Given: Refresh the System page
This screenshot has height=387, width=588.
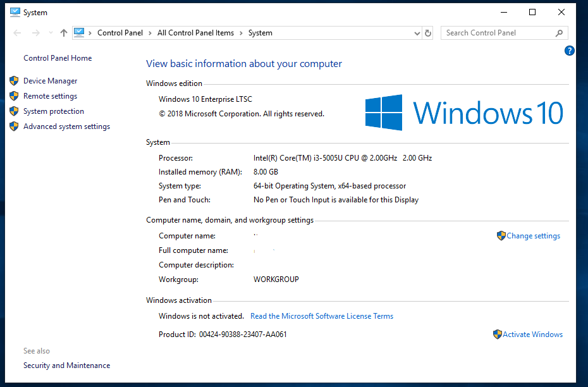Looking at the screenshot, I should pos(428,33).
